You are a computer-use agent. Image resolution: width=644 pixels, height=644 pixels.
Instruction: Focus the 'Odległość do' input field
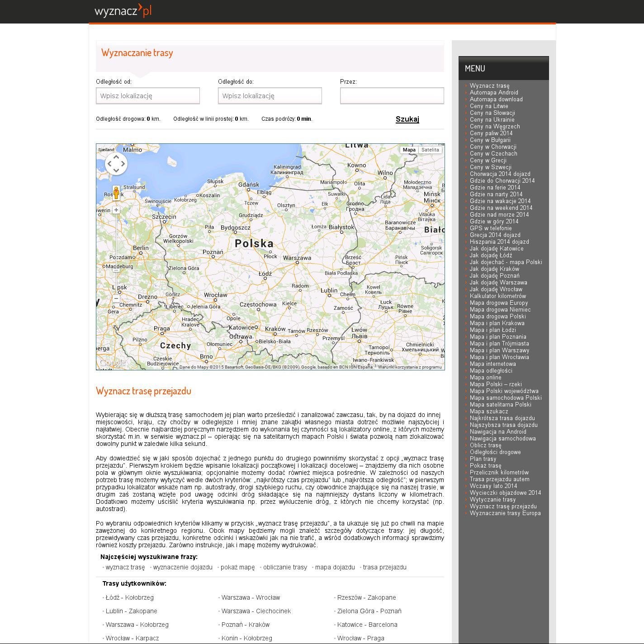coord(270,96)
